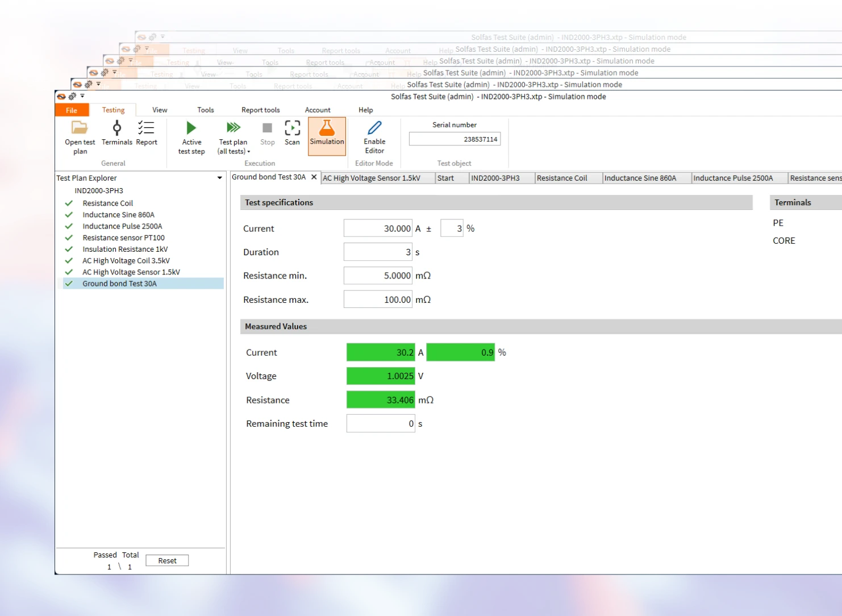Click the measured Resistance value 33.406
The image size is (842, 616).
381,400
